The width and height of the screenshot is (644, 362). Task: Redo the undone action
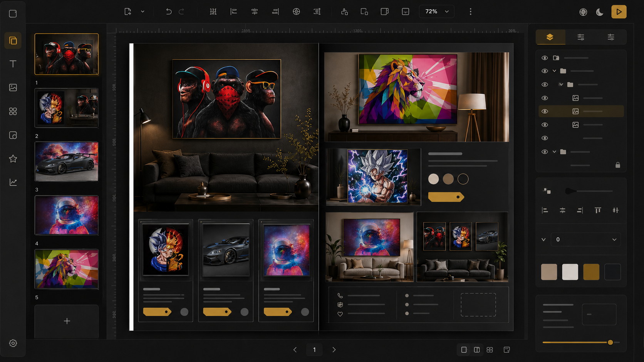pos(181,12)
